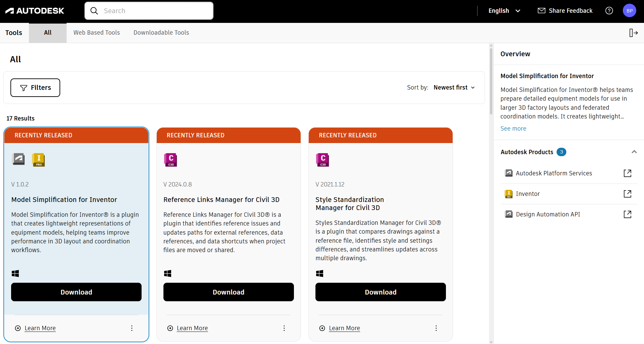Image resolution: width=644 pixels, height=344 pixels.
Task: Open the Filters button
Action: [x=35, y=88]
